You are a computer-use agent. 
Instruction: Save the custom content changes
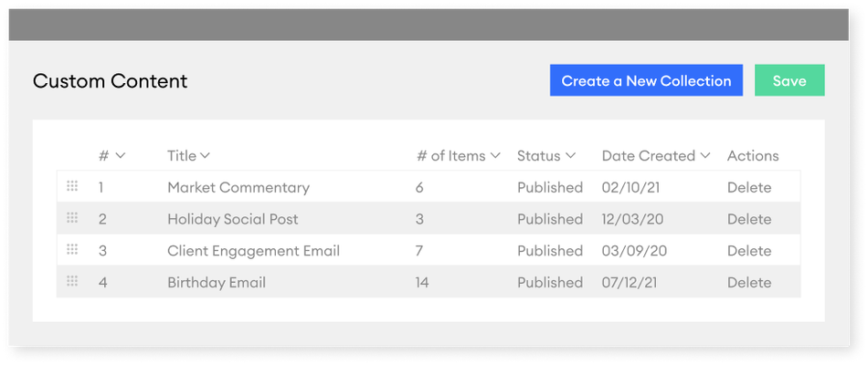789,80
